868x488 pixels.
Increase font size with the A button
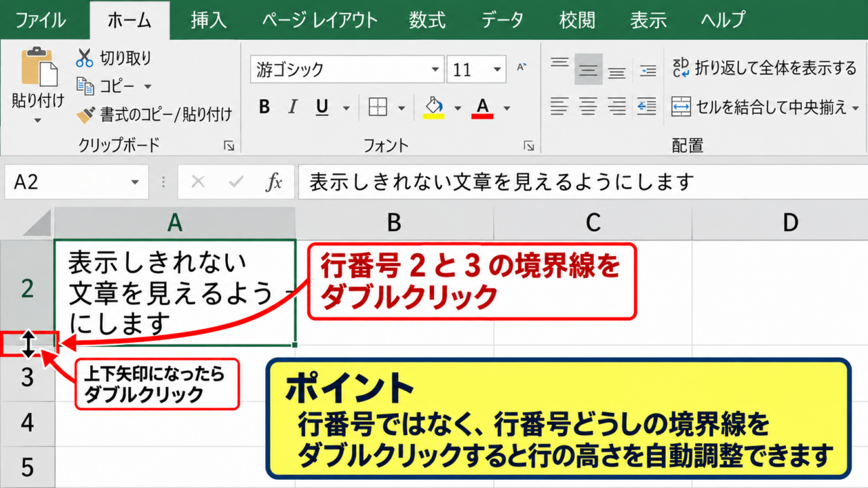pos(522,67)
